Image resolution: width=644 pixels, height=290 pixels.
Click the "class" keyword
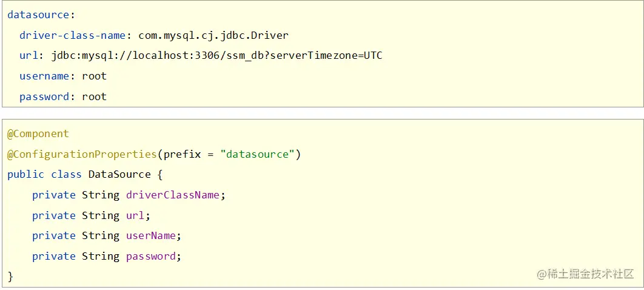pyautogui.click(x=66, y=175)
